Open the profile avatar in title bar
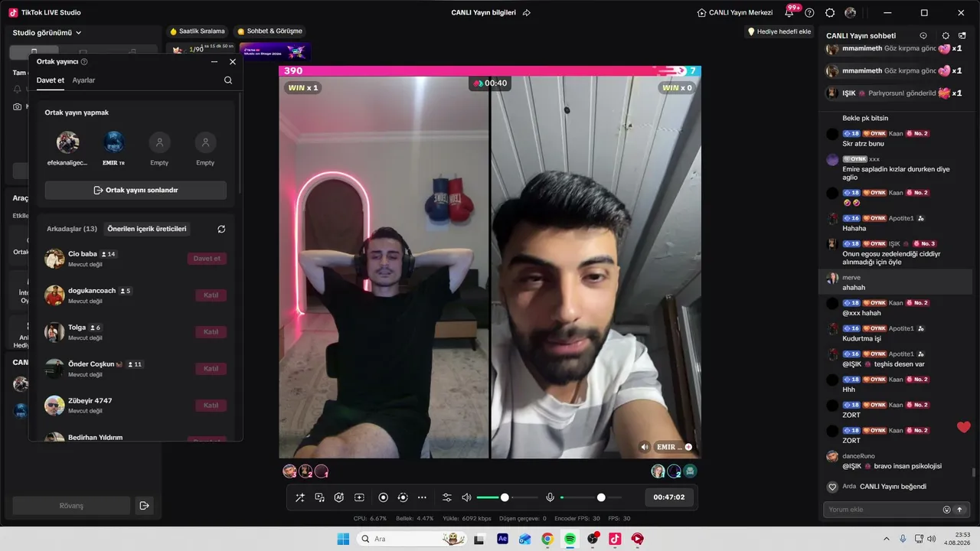 click(x=851, y=13)
